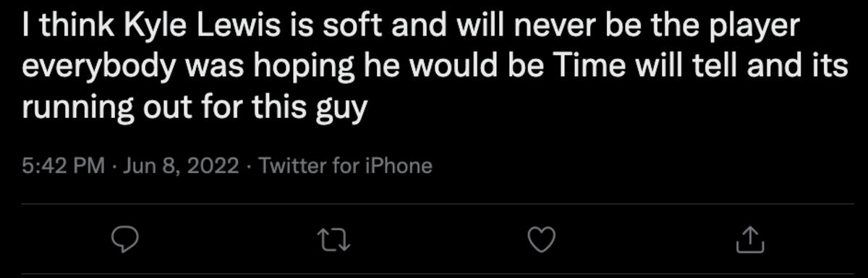Like the tweet with the heart icon
Screen dimensions: 868x278
(541, 240)
